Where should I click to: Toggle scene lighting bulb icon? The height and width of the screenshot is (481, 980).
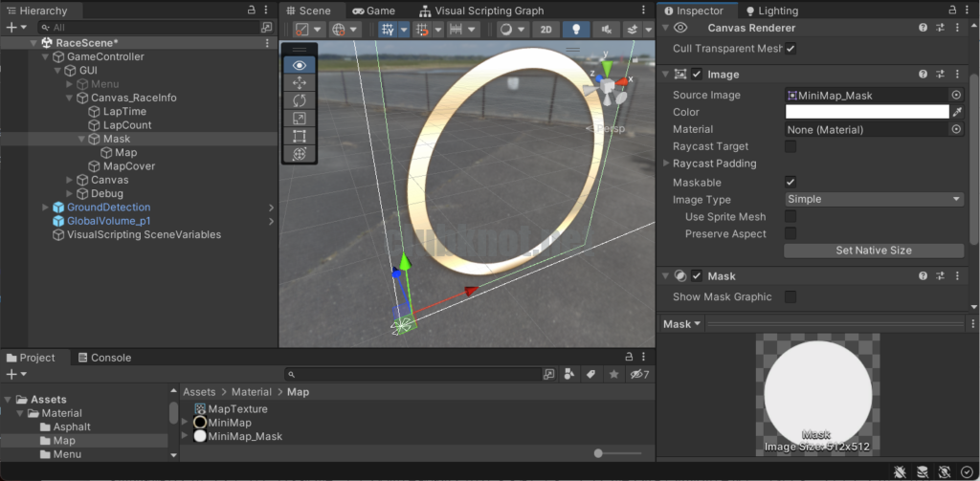pos(576,30)
